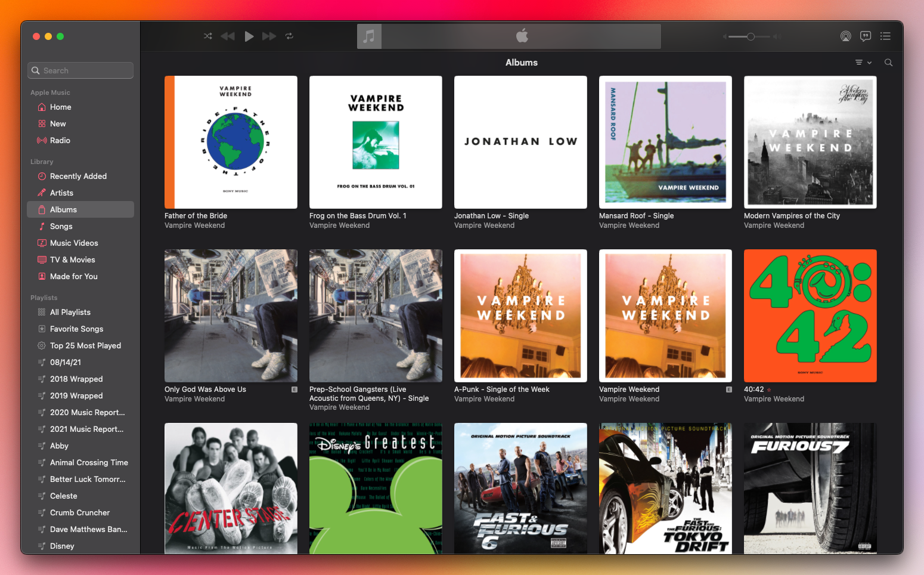Open the 40:42 album cover
Viewport: 924px width, 575px height.
(x=810, y=316)
